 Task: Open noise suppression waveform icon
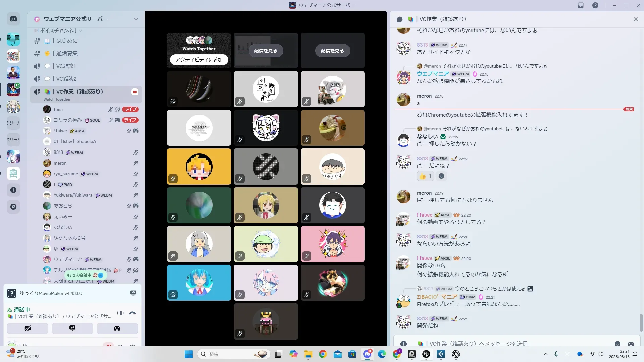tap(120, 313)
